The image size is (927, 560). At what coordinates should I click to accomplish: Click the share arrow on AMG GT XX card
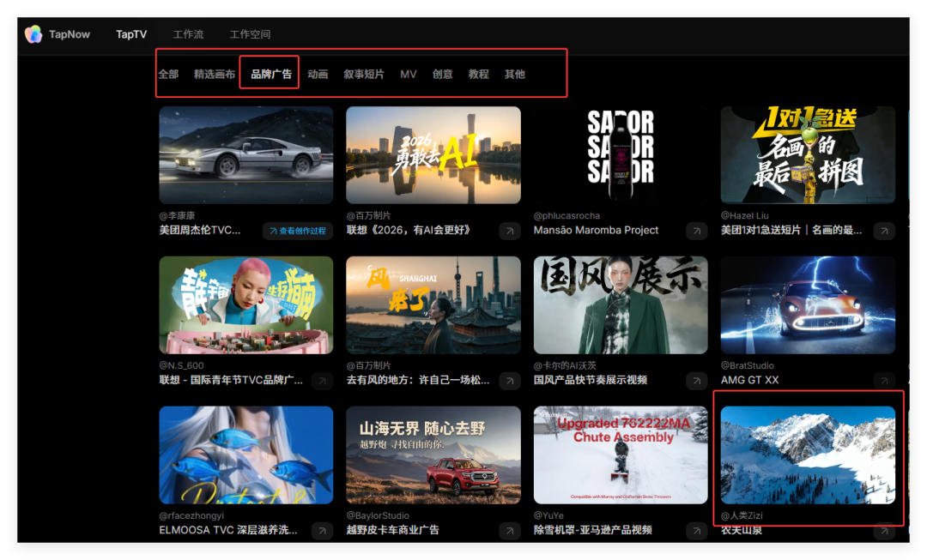point(883,381)
